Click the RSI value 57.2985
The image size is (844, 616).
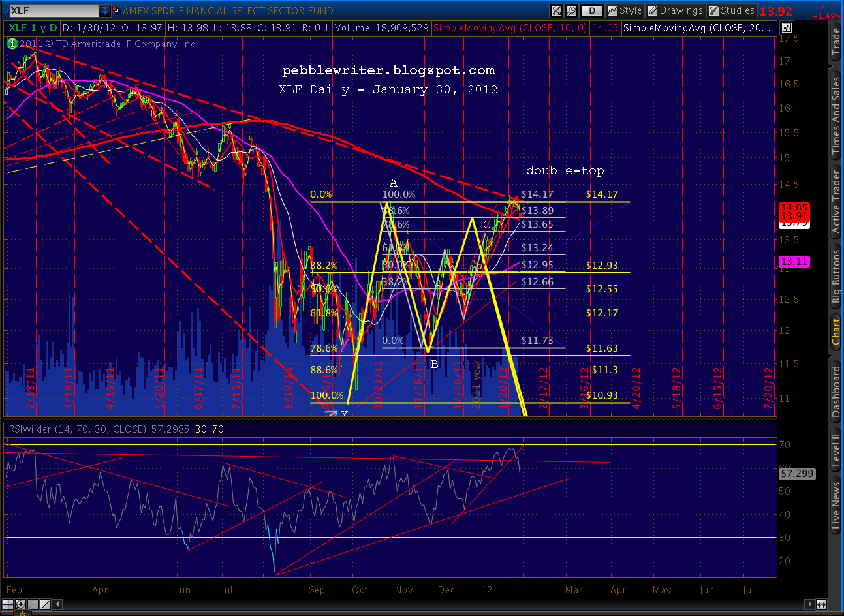pos(170,429)
